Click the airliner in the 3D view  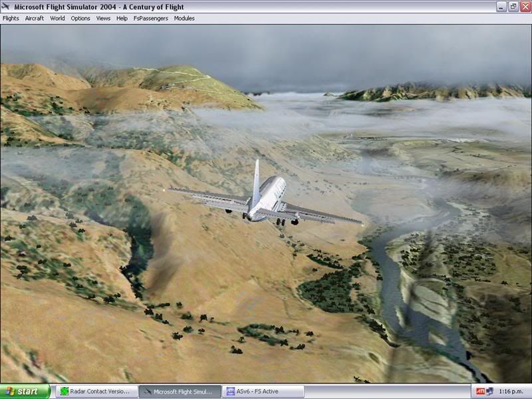265,198
